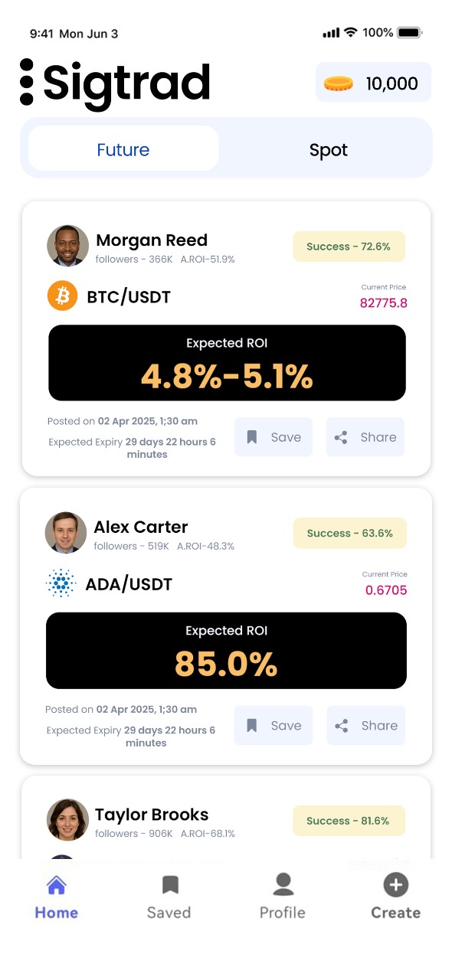Switch to the Spot tab

pyautogui.click(x=329, y=149)
